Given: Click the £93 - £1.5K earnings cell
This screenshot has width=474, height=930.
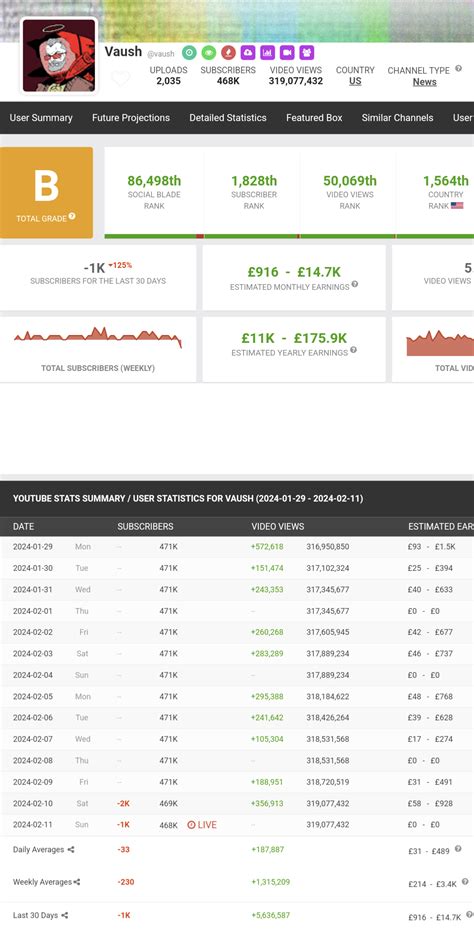Looking at the screenshot, I should pyautogui.click(x=431, y=547).
